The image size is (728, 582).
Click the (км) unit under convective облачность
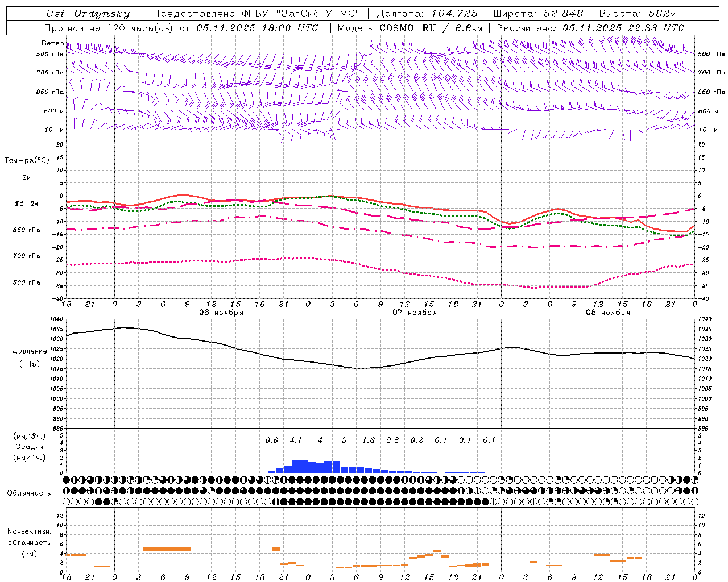coord(30,554)
